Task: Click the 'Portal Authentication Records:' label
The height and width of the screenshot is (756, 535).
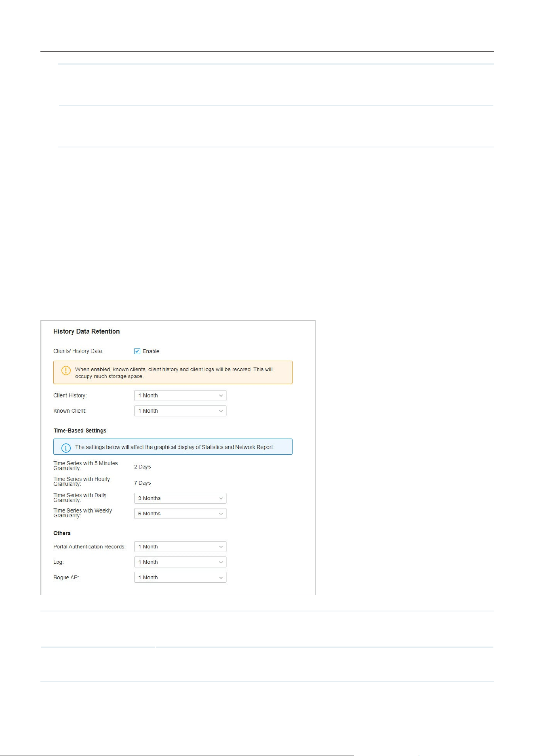Action: click(x=89, y=546)
